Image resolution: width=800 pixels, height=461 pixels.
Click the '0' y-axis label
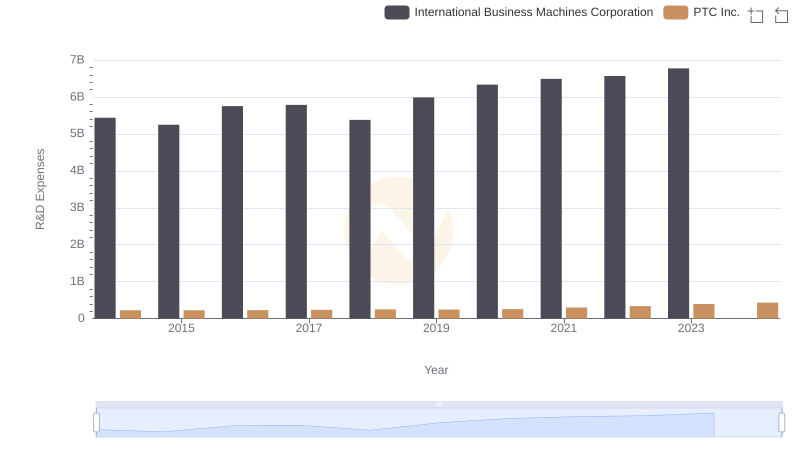click(x=81, y=318)
